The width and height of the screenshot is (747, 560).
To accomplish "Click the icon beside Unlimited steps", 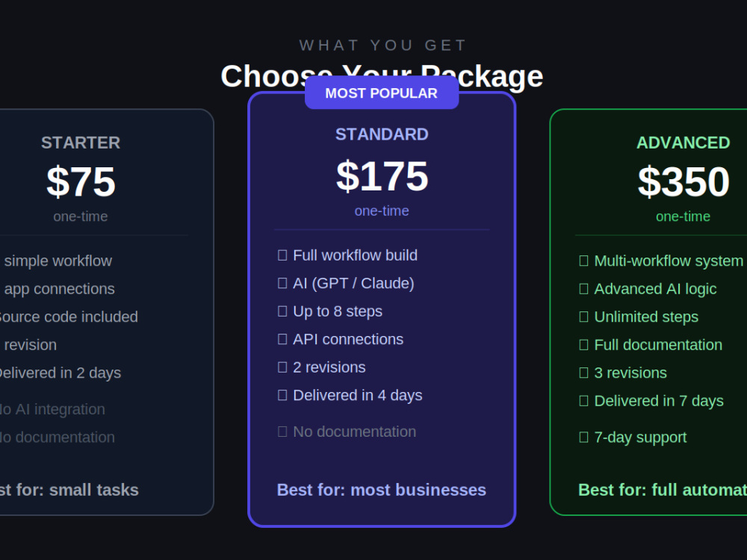I will tap(583, 317).
